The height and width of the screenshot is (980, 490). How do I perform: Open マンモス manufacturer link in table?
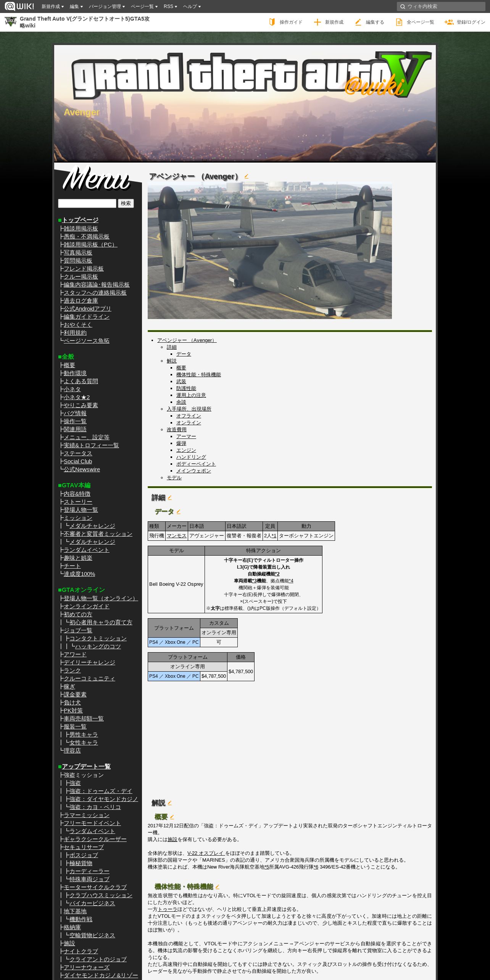pos(177,536)
